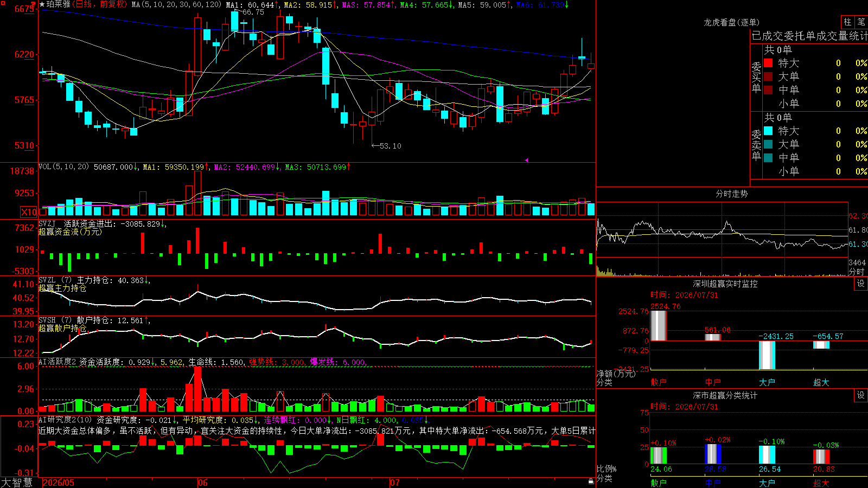Screen dimensions: 868x488
Task: Click the 2026/05 date label on the time axis
Action: coord(59,483)
